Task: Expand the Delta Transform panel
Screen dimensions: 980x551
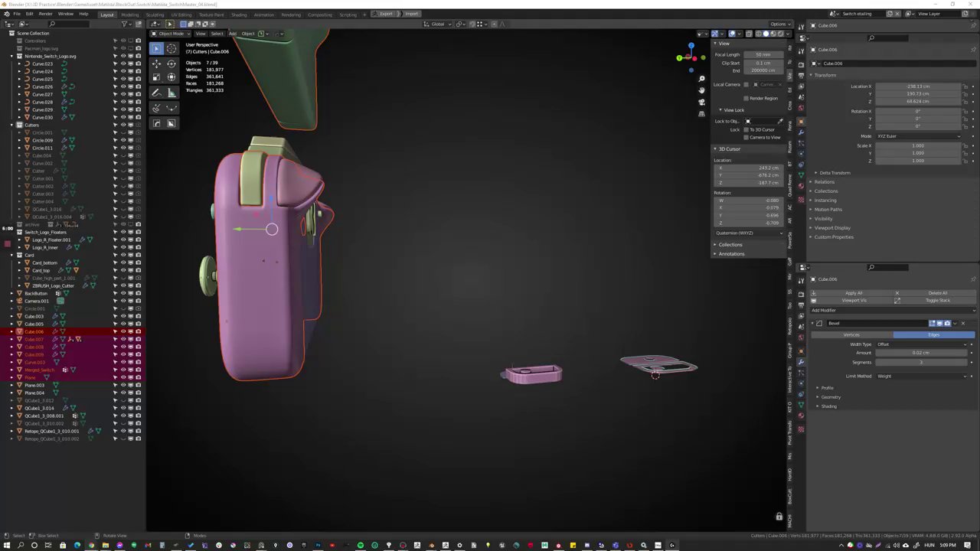Action: click(835, 173)
